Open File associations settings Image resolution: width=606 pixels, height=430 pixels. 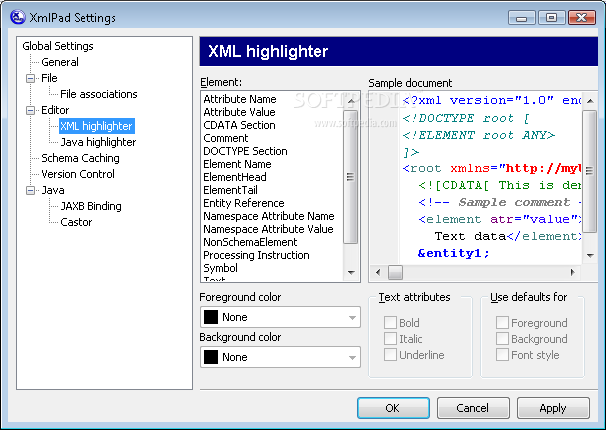tap(99, 94)
